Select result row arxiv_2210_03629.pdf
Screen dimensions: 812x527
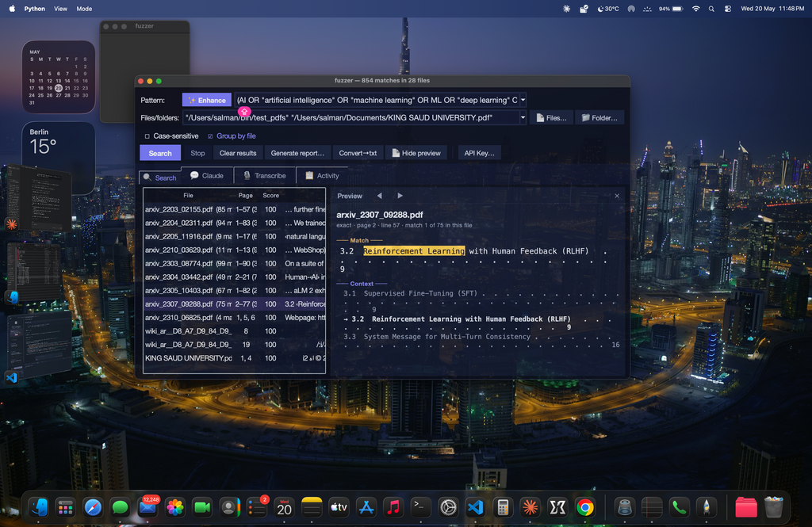click(x=235, y=250)
